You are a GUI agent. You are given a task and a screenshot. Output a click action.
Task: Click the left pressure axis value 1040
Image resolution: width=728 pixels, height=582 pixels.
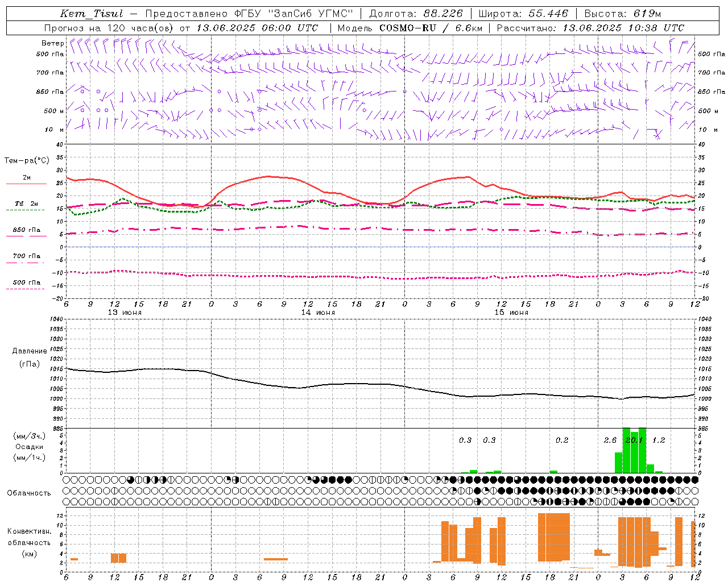(x=57, y=319)
